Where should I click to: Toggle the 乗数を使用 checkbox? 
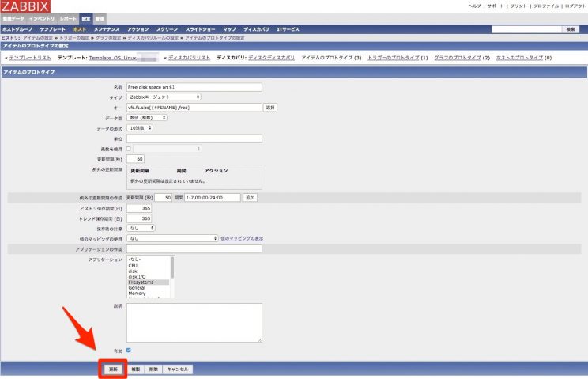[129, 148]
